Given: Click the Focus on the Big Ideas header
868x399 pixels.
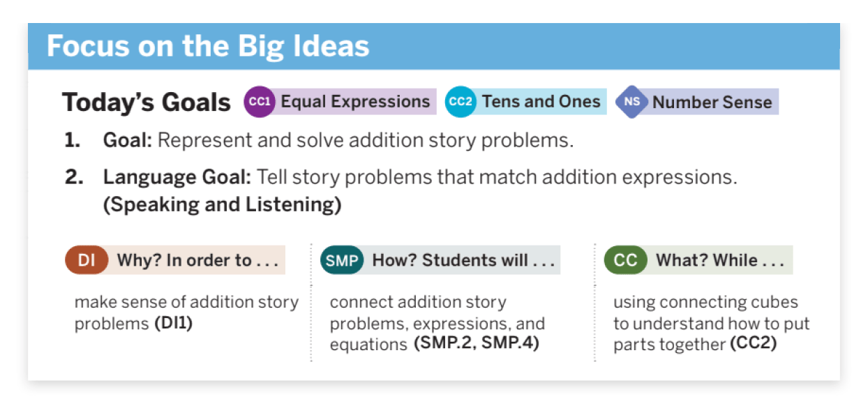Looking at the screenshot, I should (x=208, y=46).
